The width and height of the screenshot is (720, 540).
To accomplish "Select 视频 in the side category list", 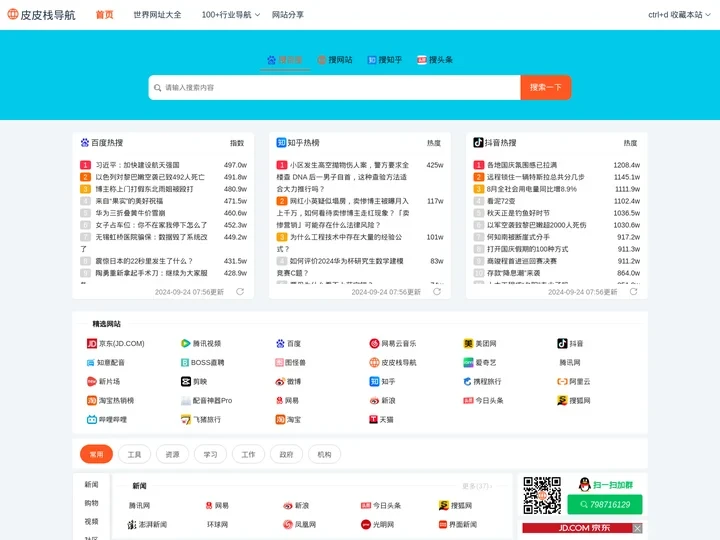I will coord(91,522).
